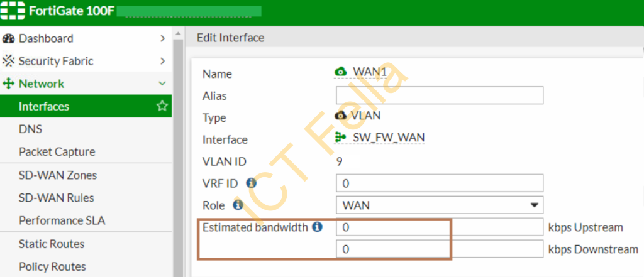Click the Upstream bandwidth kbps field
Screen dimensions: 644x277
440,227
